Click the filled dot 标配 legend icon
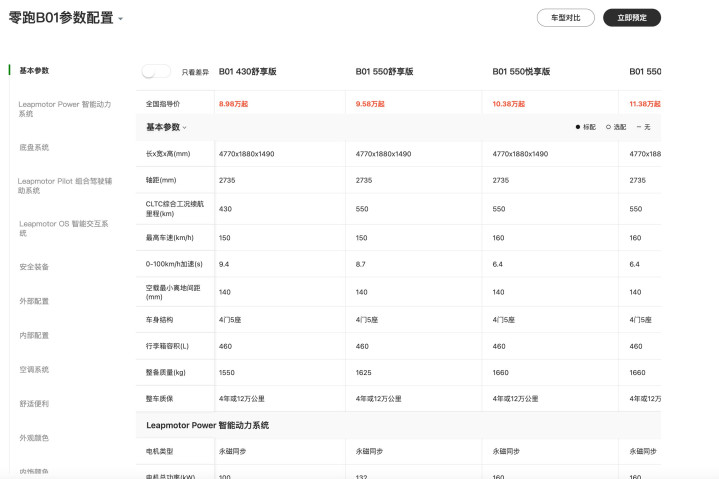 tap(578, 127)
